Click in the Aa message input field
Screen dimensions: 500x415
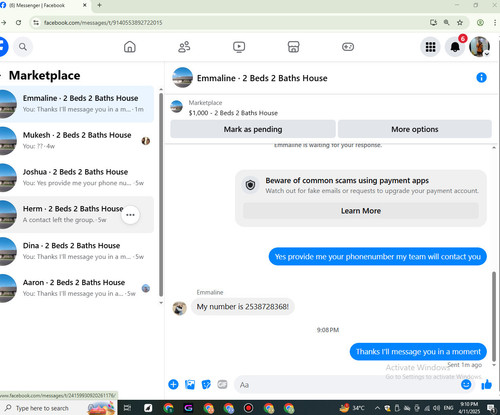[x=347, y=385]
